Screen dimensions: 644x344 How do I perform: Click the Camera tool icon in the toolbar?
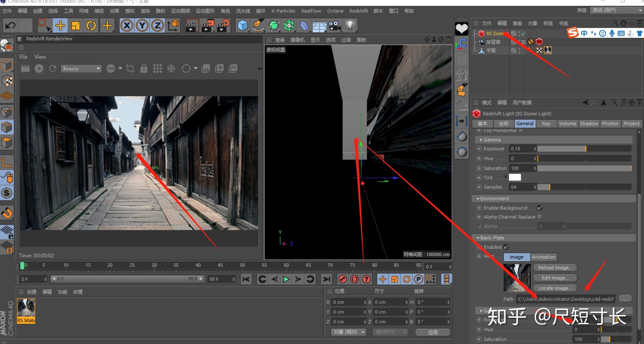click(333, 25)
